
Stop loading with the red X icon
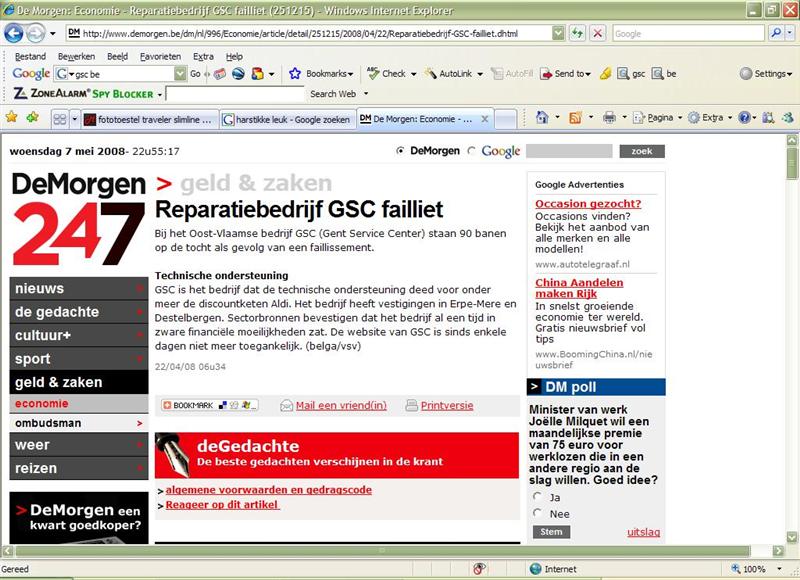[x=597, y=34]
